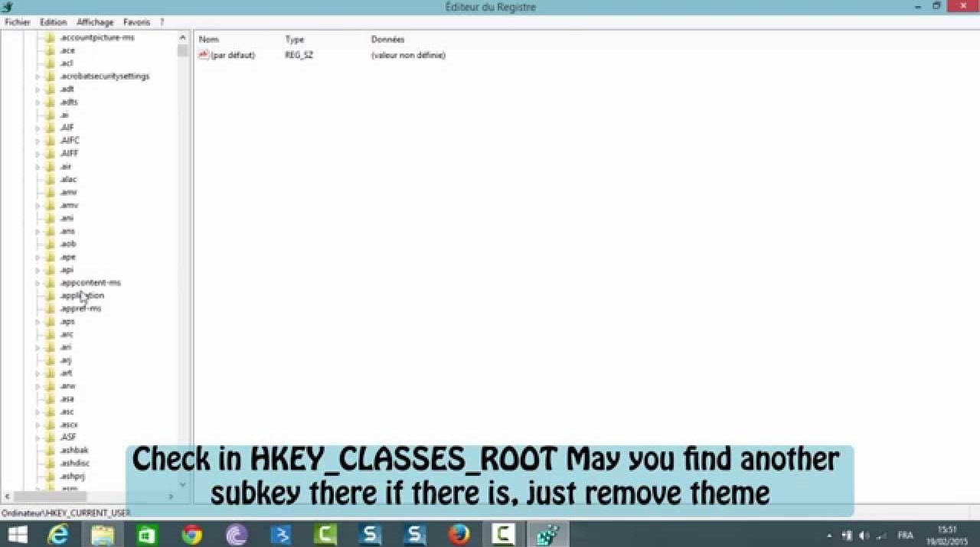Open the Affichage menu

coord(95,22)
